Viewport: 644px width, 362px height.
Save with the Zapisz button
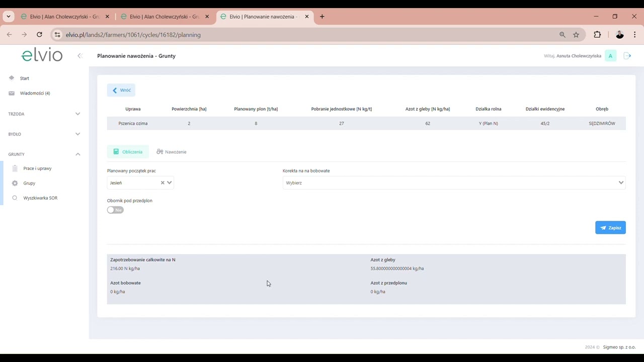coord(610,228)
